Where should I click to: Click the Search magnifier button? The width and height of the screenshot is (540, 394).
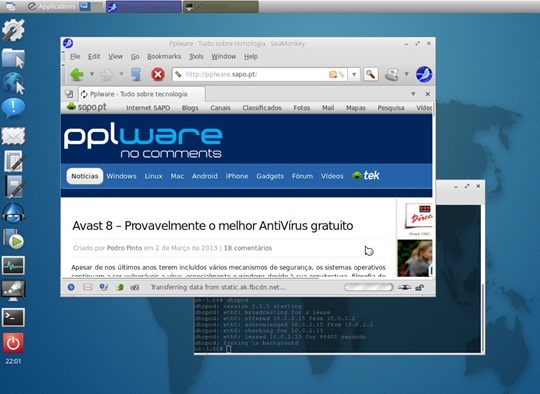pos(371,74)
